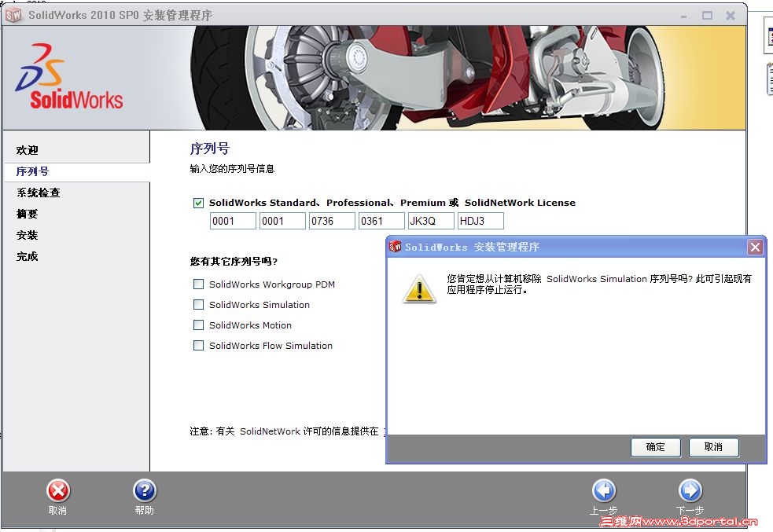
Task: Select the 欢迎 step in the sidebar
Action: tap(26, 150)
